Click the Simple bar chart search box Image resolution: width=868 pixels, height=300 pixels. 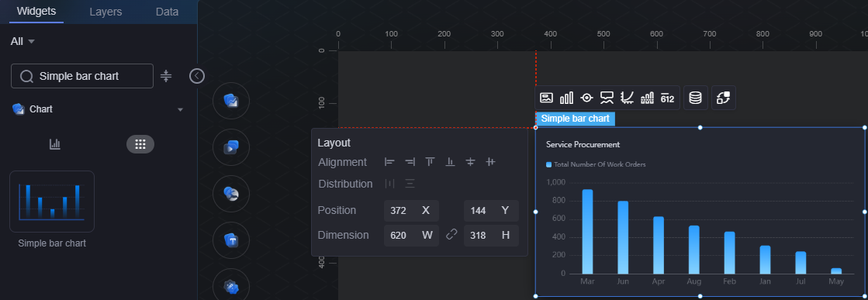(x=82, y=76)
